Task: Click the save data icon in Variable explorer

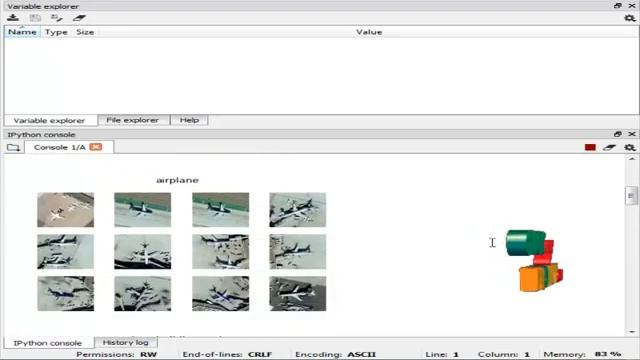Action: [35, 18]
